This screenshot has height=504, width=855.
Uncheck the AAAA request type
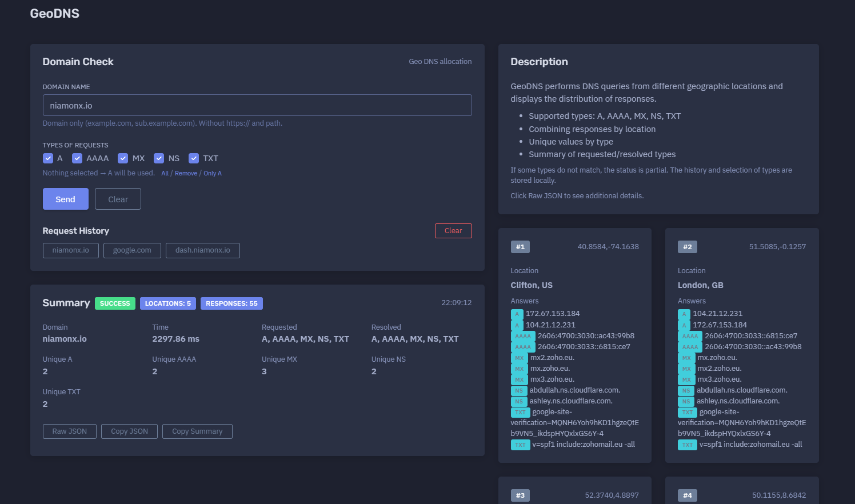pyautogui.click(x=77, y=158)
